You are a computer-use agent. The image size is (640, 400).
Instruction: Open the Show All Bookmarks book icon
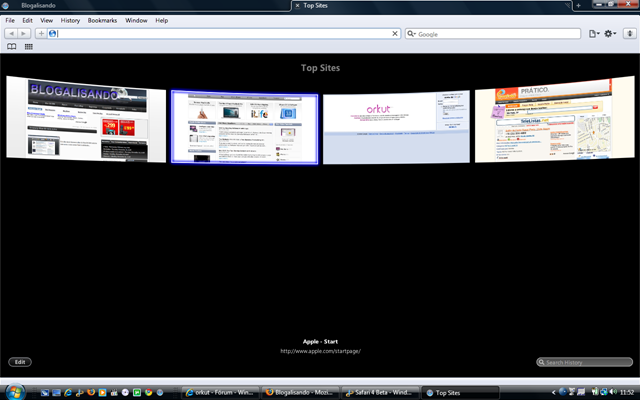coord(12,47)
